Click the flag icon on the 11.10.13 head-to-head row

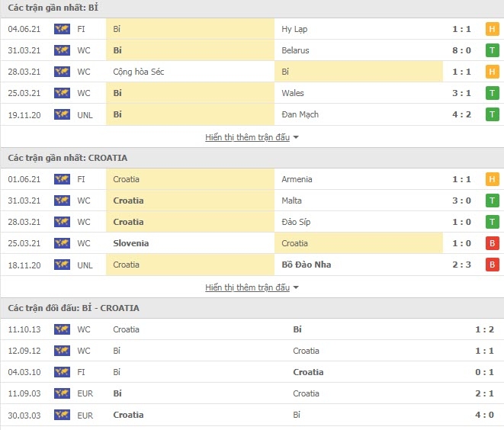pos(62,329)
